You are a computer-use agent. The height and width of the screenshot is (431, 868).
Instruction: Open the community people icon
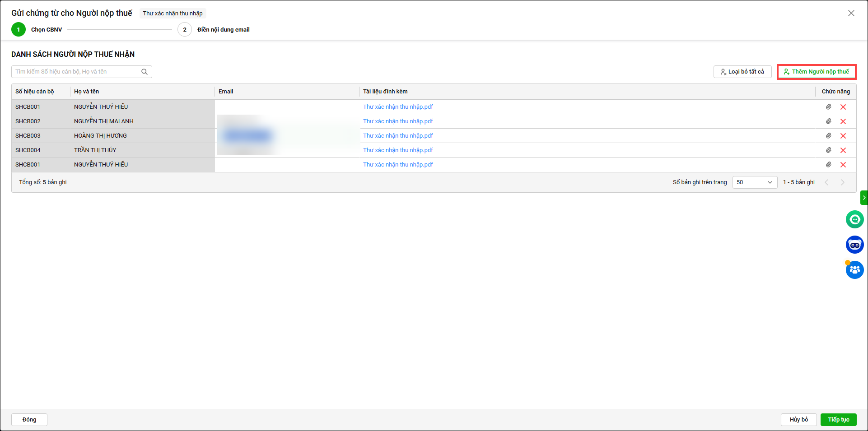pyautogui.click(x=854, y=270)
